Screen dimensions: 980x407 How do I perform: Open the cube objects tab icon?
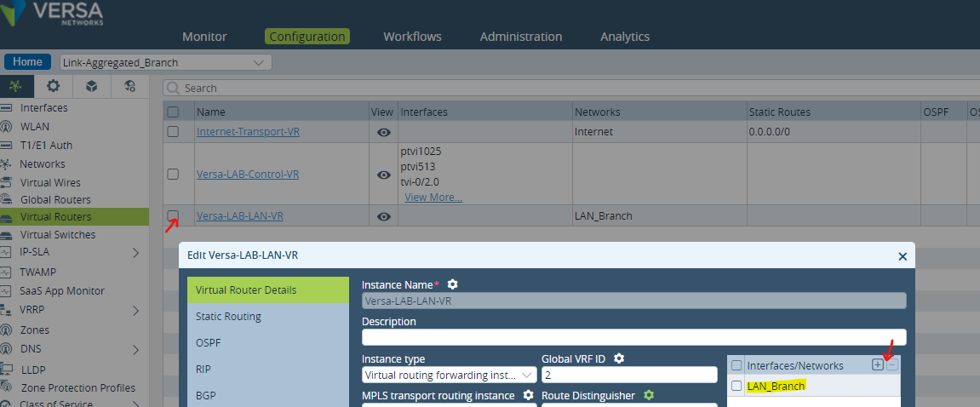tap(92, 86)
